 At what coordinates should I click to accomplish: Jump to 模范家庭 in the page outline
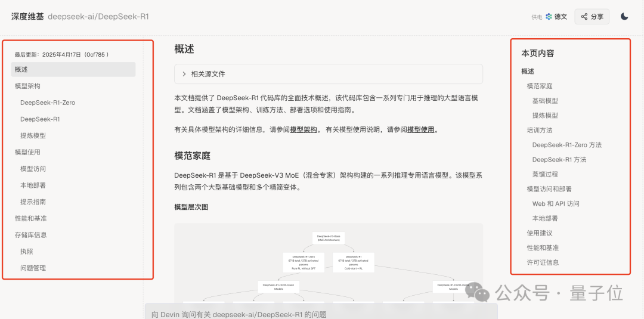click(x=540, y=86)
